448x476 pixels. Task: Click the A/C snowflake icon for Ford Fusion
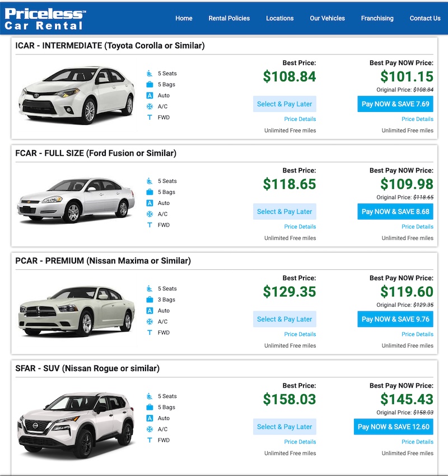(x=150, y=214)
